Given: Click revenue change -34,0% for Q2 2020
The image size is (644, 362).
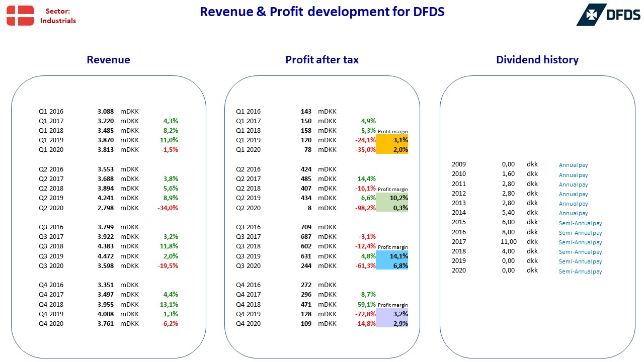Looking at the screenshot, I should 168,208.
